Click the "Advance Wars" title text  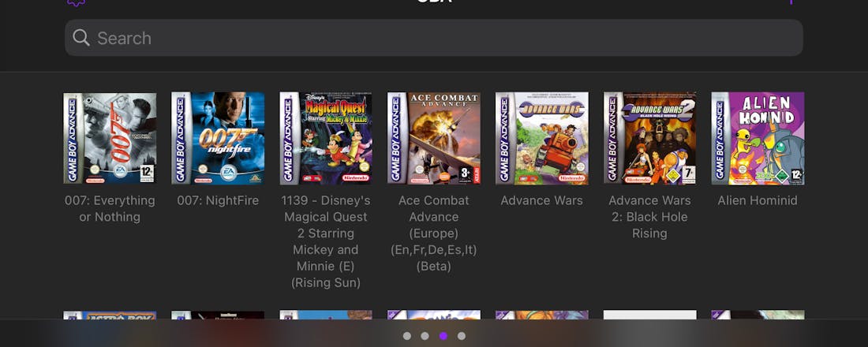(x=542, y=200)
